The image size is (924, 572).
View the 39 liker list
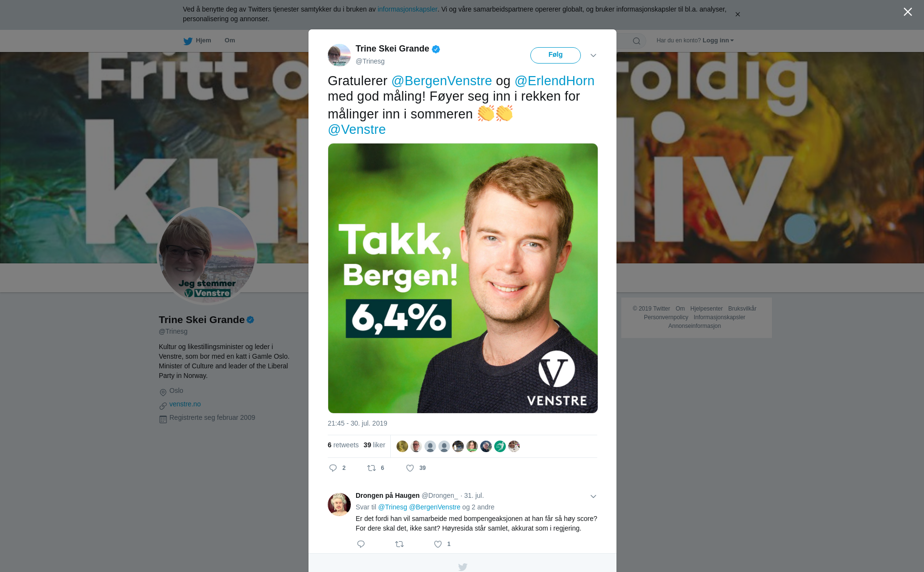(x=374, y=445)
